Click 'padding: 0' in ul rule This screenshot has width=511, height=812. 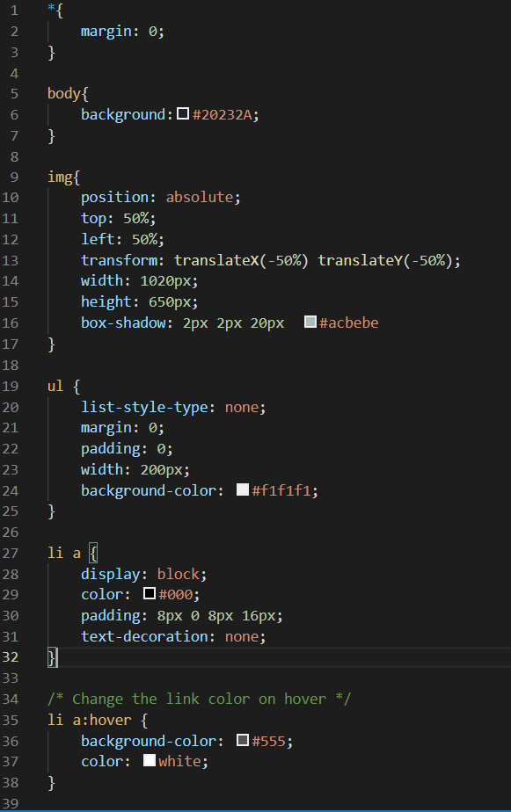click(x=123, y=449)
